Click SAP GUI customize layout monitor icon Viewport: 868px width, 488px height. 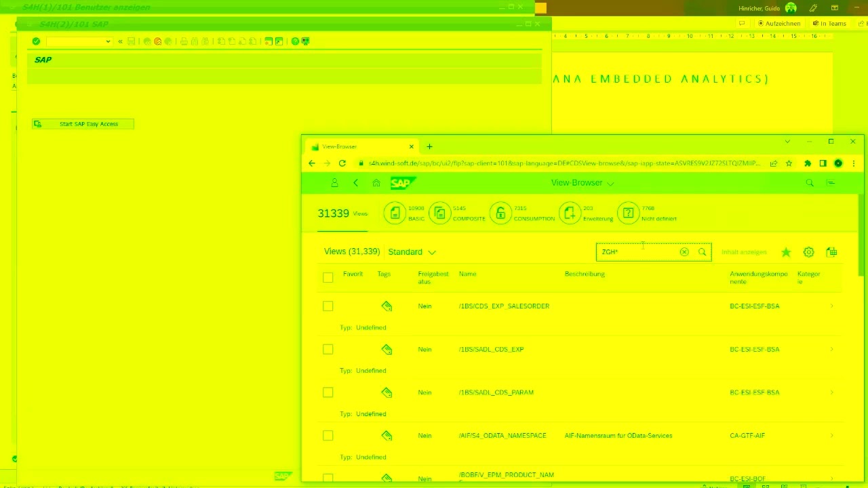click(305, 41)
